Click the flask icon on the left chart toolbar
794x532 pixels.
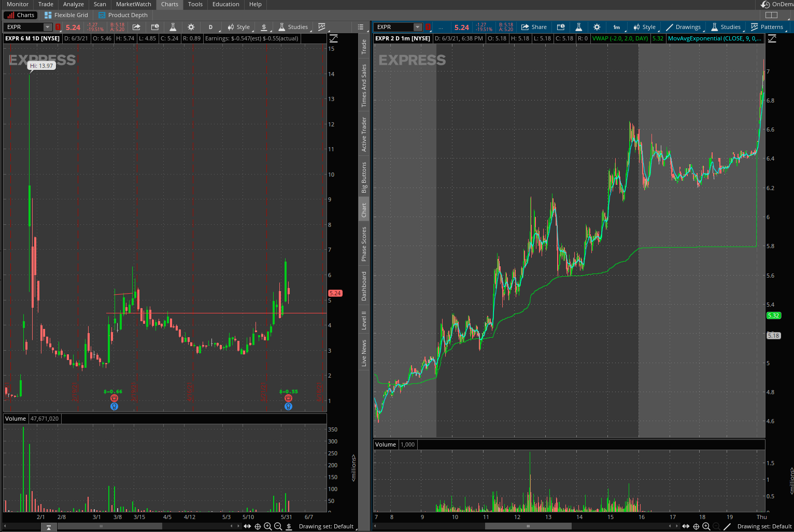click(x=173, y=27)
